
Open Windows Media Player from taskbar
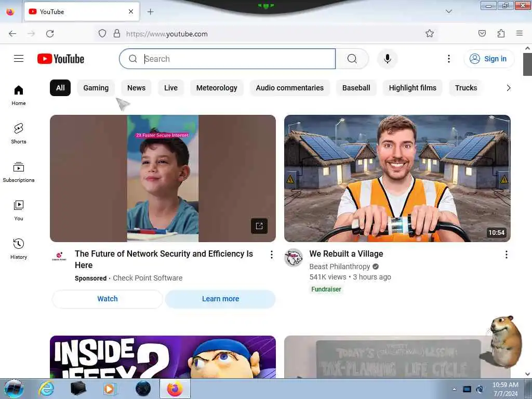(109, 389)
